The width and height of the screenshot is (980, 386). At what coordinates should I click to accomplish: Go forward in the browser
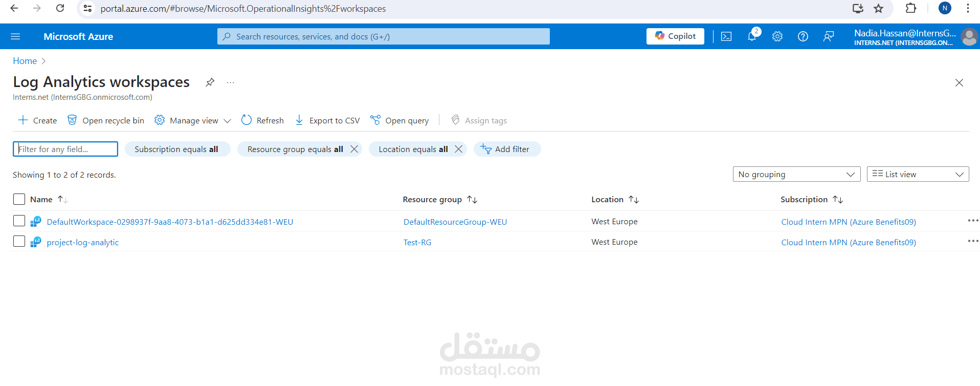pyautogui.click(x=37, y=8)
